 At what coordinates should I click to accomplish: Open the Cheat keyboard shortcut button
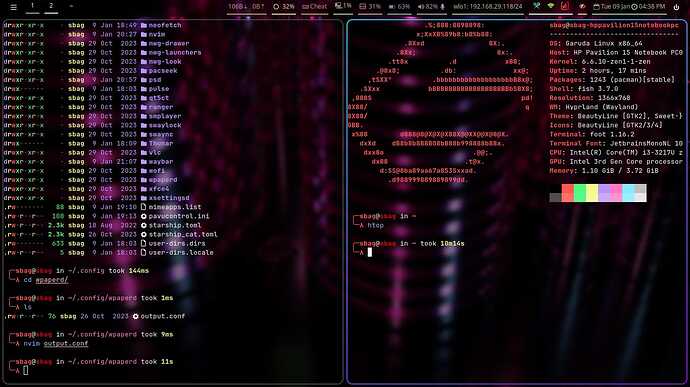pyautogui.click(x=314, y=7)
